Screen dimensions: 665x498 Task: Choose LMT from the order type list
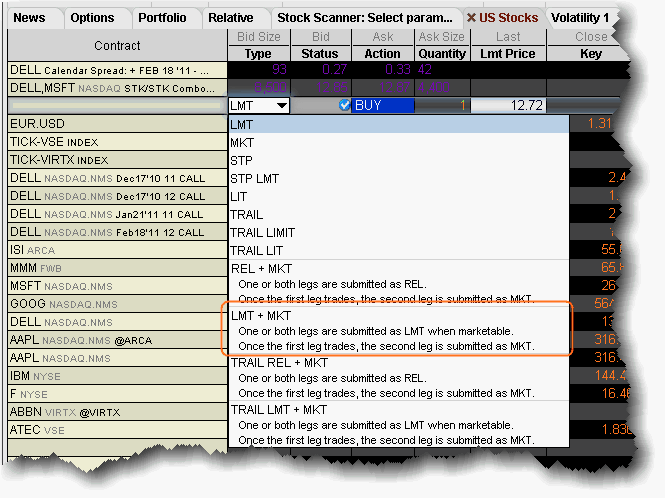click(399, 125)
